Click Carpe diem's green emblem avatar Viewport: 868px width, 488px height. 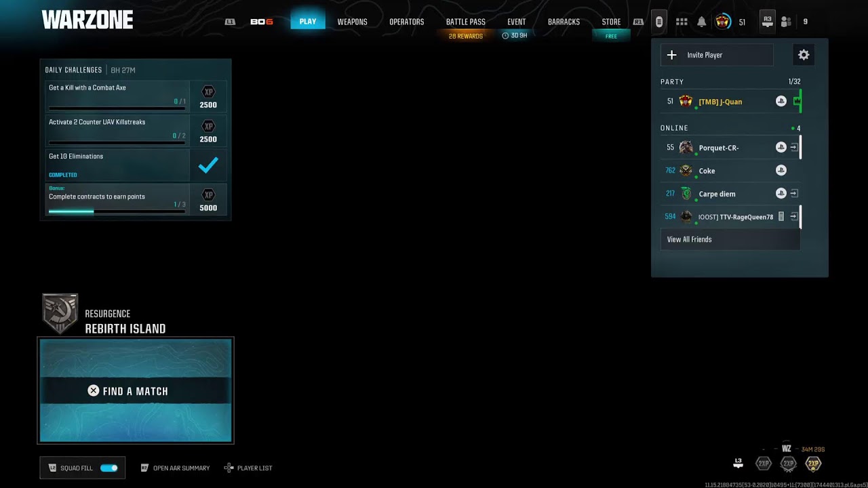(686, 194)
